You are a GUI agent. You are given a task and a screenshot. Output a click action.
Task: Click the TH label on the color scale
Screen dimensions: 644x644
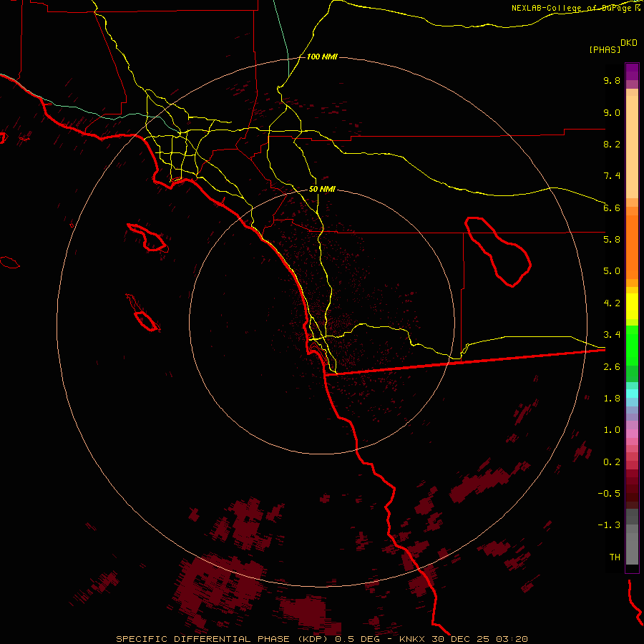pyautogui.click(x=615, y=557)
